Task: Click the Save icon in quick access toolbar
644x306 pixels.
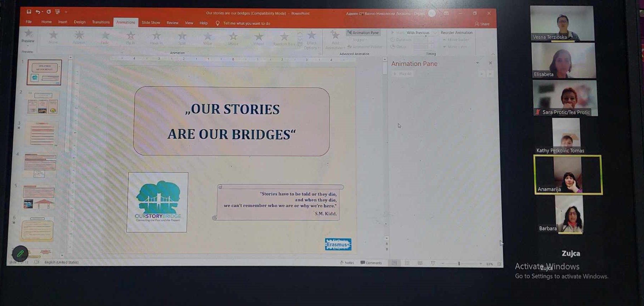Action: click(29, 12)
